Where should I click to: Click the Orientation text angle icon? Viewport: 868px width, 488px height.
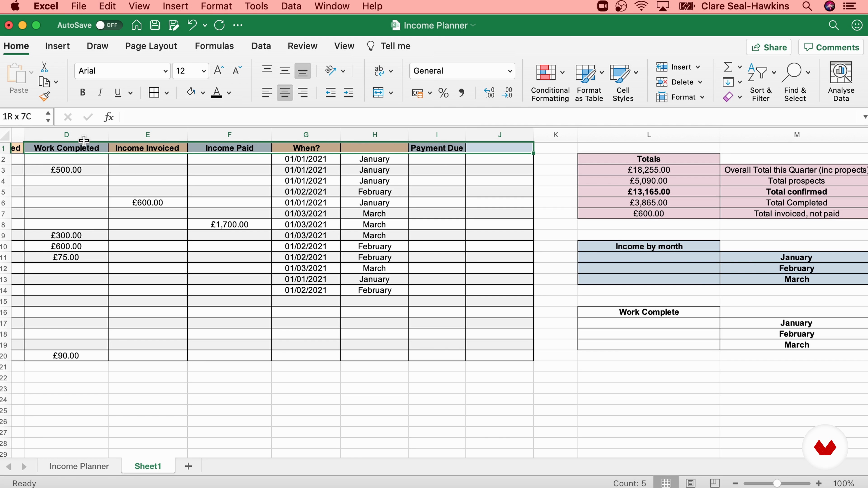[x=330, y=70]
